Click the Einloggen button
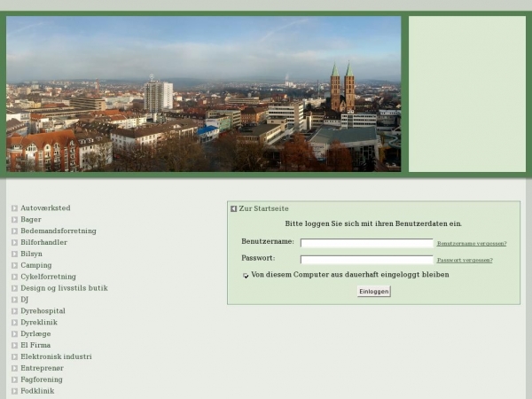The image size is (532, 399). coord(374,292)
